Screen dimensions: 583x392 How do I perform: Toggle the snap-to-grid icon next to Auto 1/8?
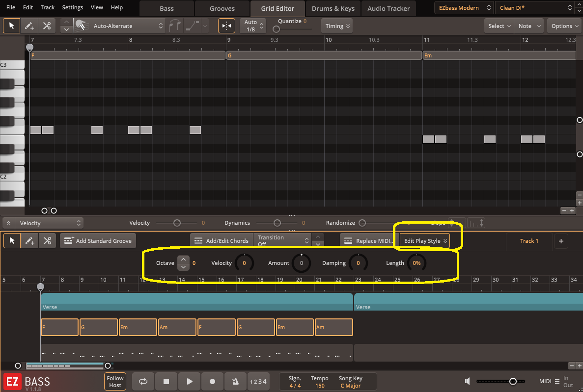pos(226,26)
